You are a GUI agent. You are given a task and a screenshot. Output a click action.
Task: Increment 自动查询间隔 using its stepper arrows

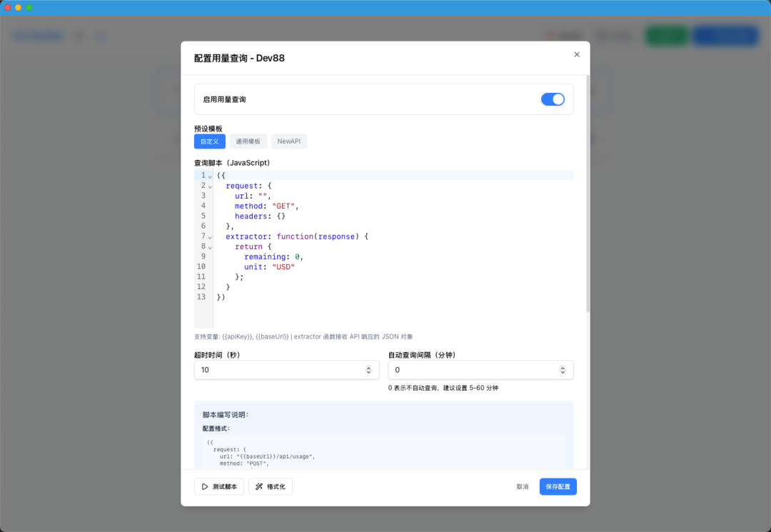564,367
